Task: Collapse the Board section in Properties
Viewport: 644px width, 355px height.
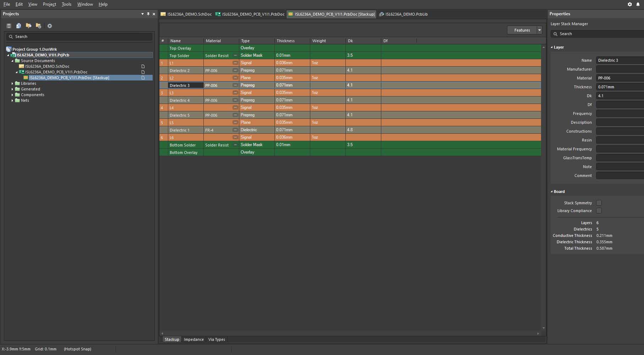Action: pos(552,192)
